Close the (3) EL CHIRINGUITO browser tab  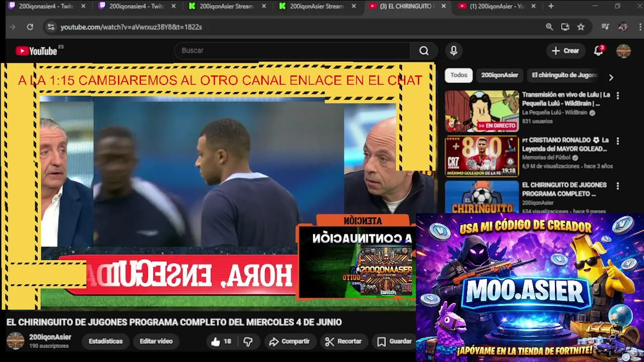pos(443,7)
